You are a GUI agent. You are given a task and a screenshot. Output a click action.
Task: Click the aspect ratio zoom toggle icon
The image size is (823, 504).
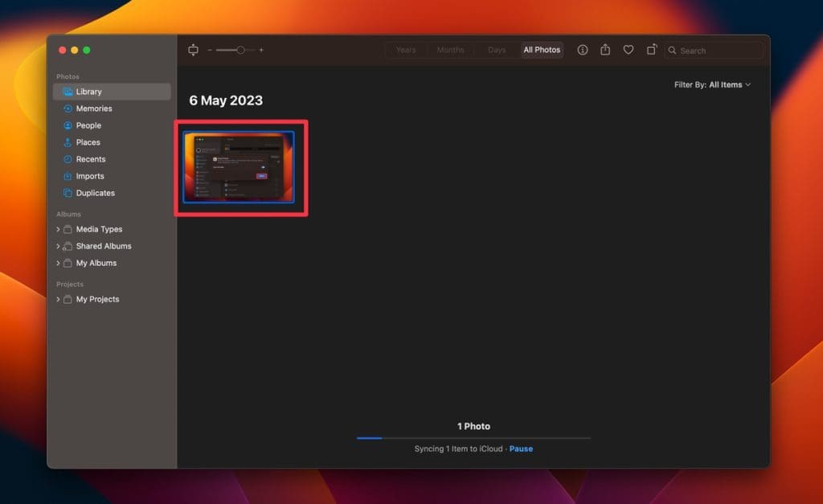(193, 50)
